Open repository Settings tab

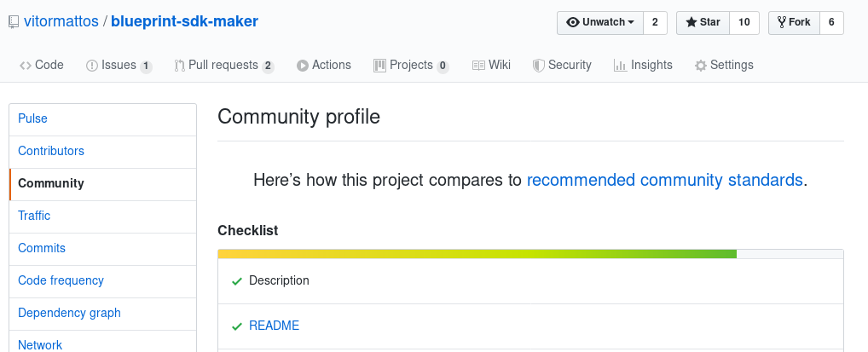(x=724, y=66)
